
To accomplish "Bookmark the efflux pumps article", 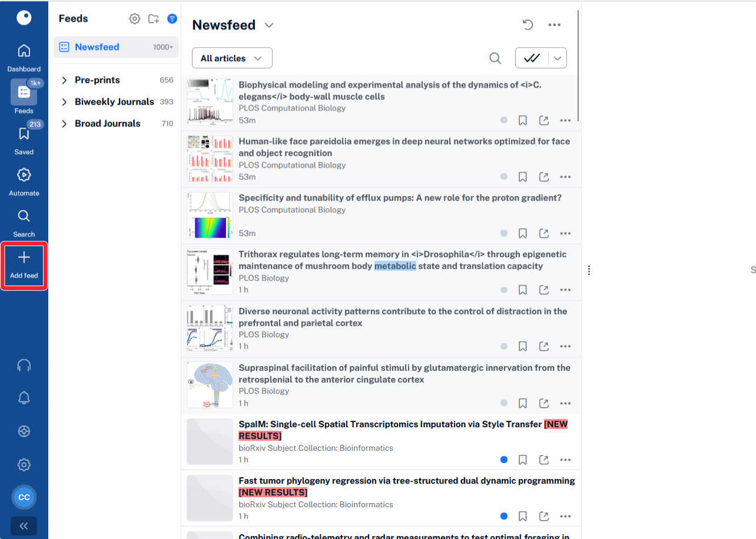I will click(x=522, y=234).
